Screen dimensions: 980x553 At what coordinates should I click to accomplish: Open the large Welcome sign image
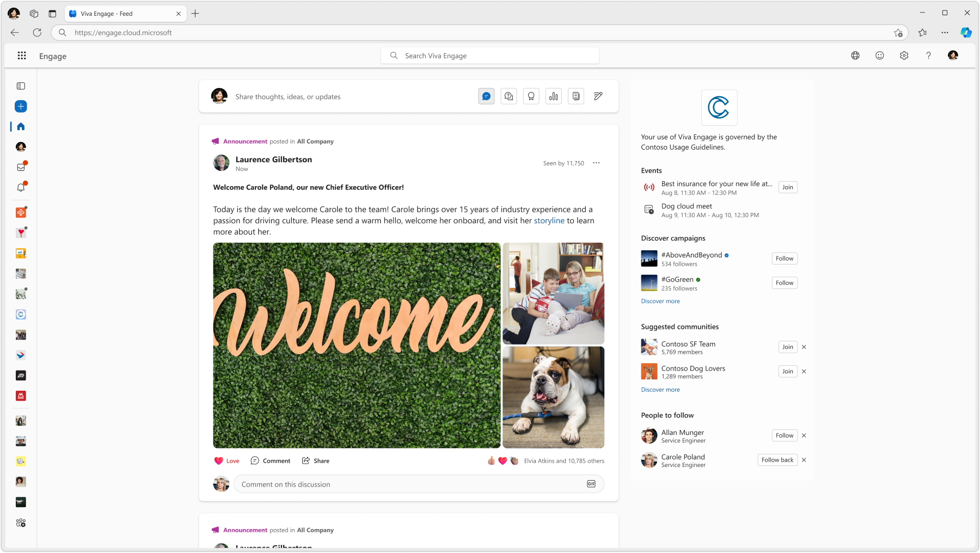tap(357, 345)
